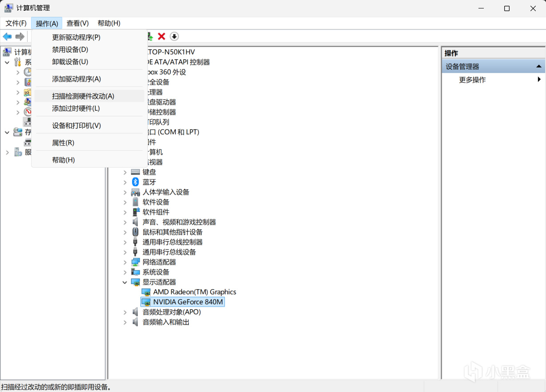Expand the 键盘 category
Screen dimensions: 546x392
pyautogui.click(x=125, y=172)
